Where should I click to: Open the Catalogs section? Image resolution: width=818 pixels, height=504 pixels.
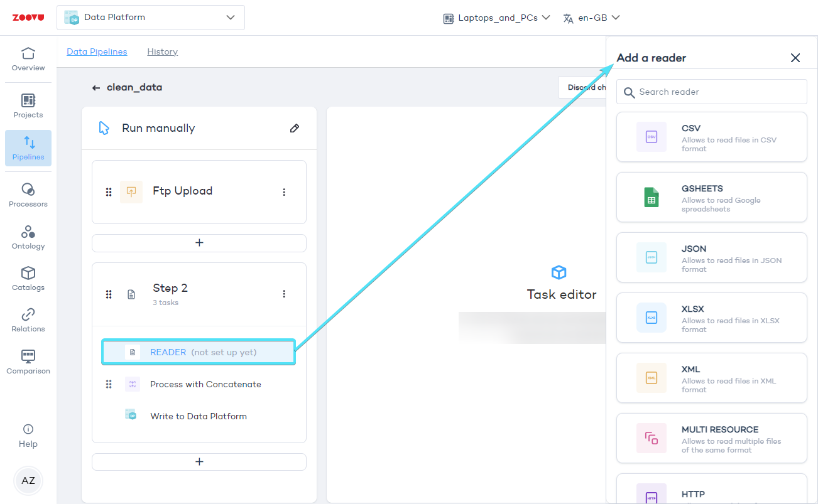28,279
